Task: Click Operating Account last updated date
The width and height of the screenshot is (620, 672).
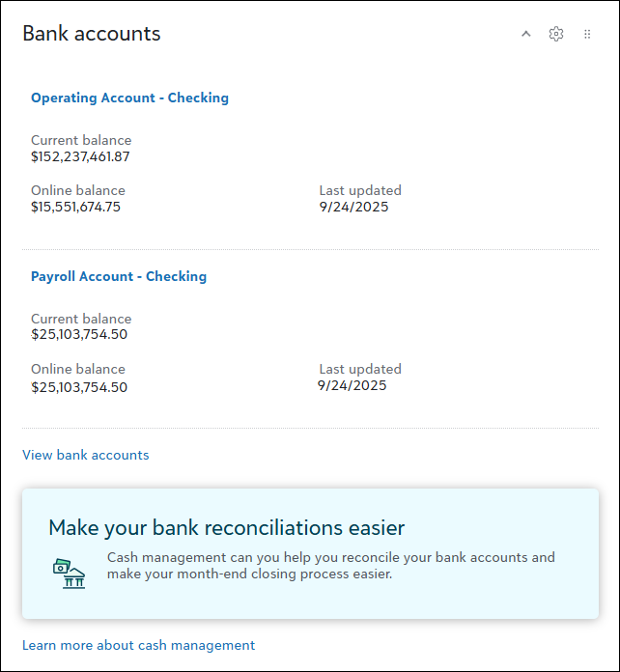Action: click(353, 207)
